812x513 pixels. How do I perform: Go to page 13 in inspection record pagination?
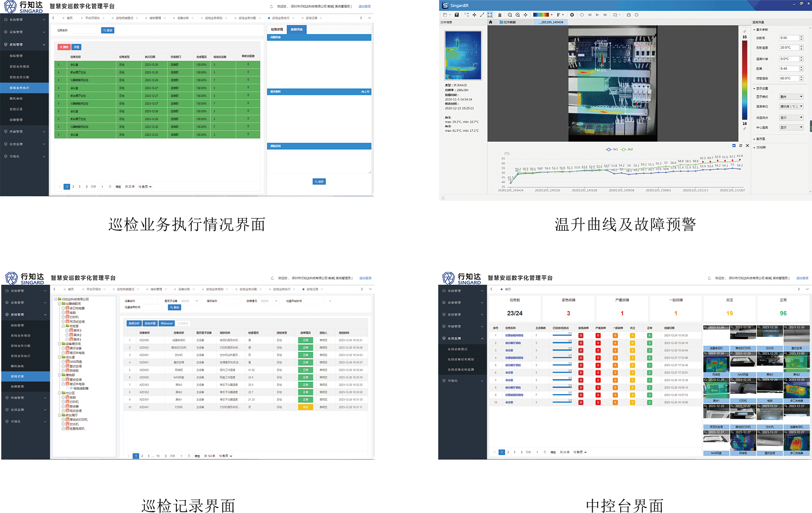pyautogui.click(x=158, y=456)
